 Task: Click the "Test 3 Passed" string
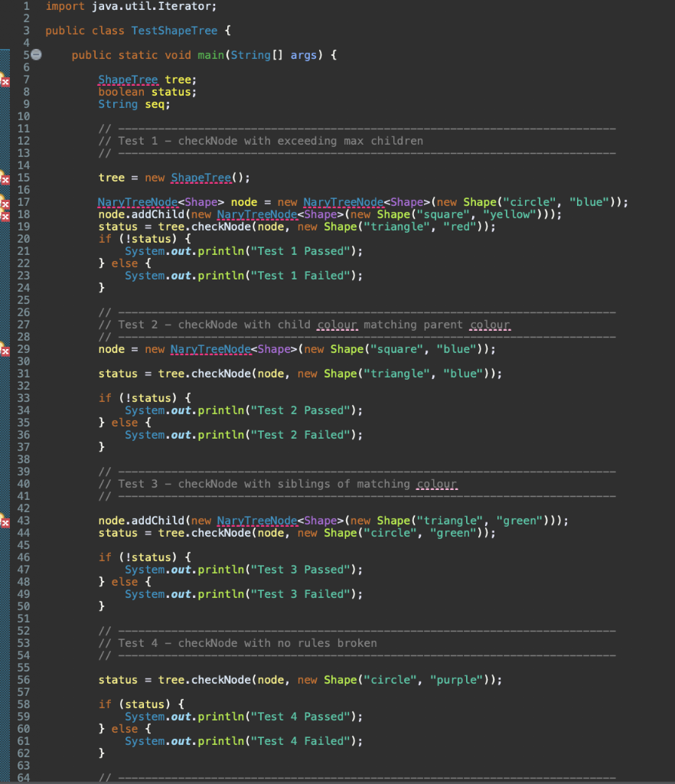pos(300,570)
